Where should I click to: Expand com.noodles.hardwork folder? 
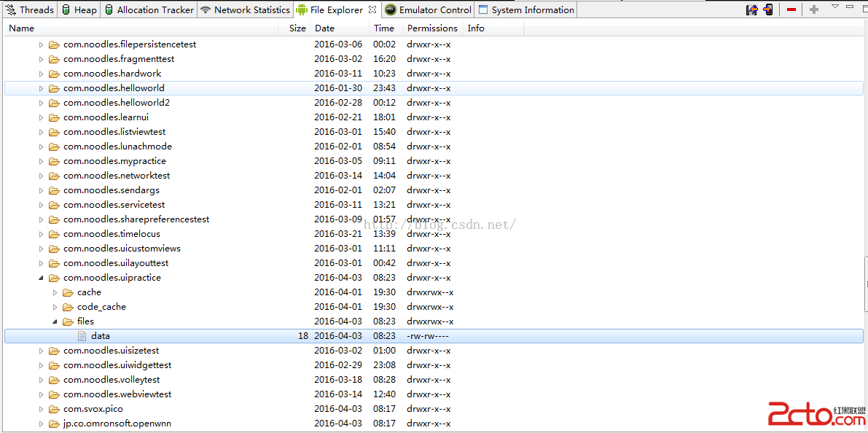click(41, 74)
